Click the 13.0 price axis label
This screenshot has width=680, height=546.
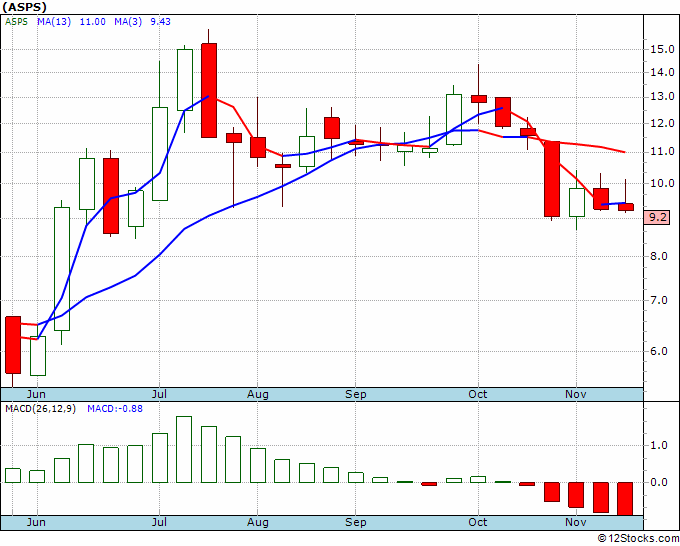662,97
